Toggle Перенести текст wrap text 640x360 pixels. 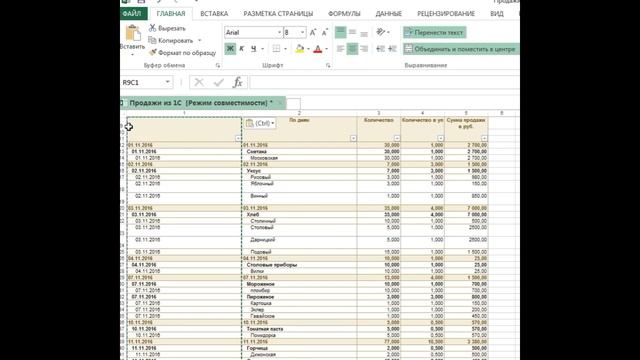point(435,32)
